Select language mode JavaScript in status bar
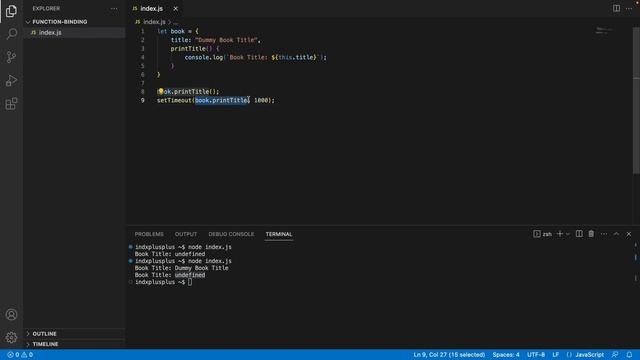Screen dimensions: 640x360 (x=589, y=355)
